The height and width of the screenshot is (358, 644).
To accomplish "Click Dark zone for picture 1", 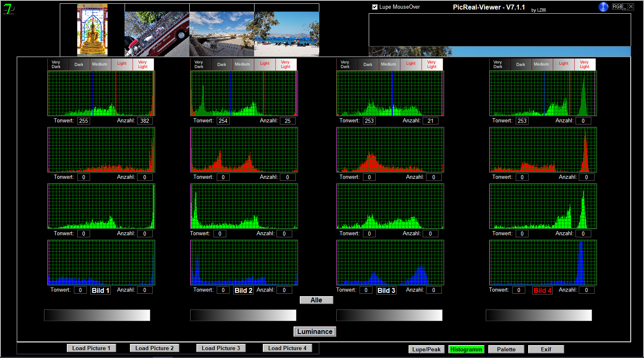I will coord(79,64).
